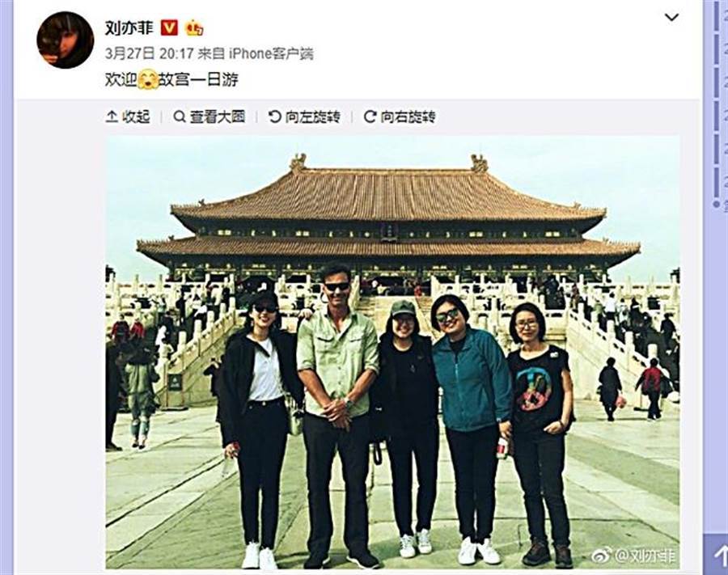Open the 3月27日 20:17 timestamp link
Screen dimensions: 728x575
[x=149, y=54]
